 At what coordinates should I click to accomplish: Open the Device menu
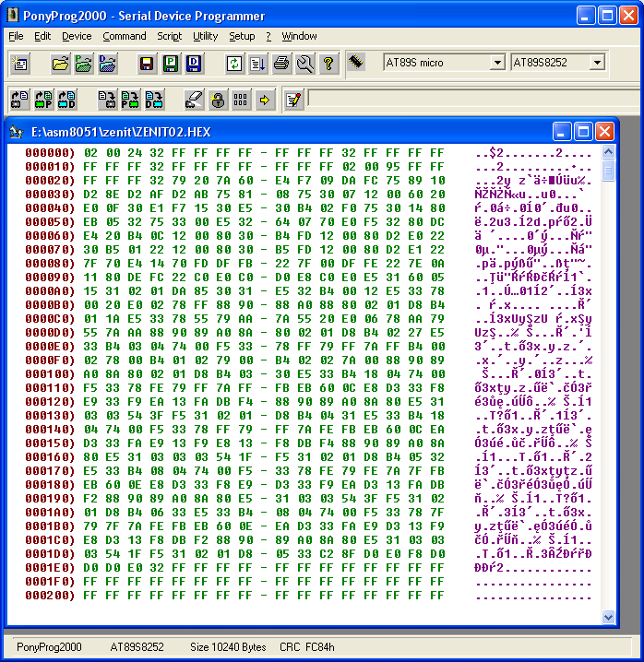click(x=77, y=36)
